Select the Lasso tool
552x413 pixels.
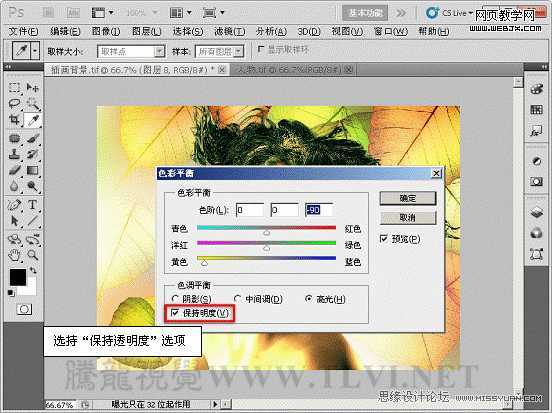point(14,104)
